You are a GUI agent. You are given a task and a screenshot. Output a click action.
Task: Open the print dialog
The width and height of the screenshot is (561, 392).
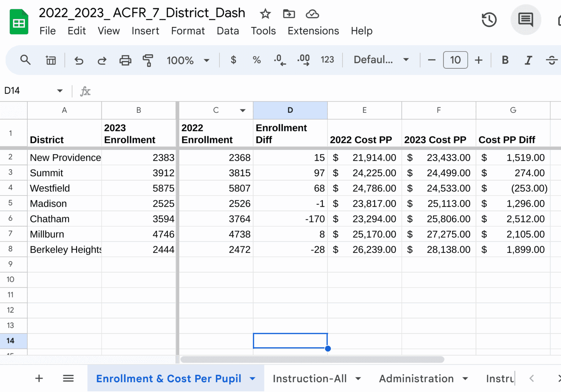(x=125, y=60)
